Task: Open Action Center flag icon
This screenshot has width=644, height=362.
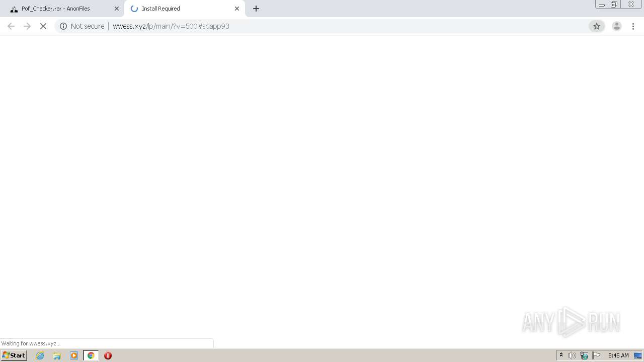Action: (596, 355)
